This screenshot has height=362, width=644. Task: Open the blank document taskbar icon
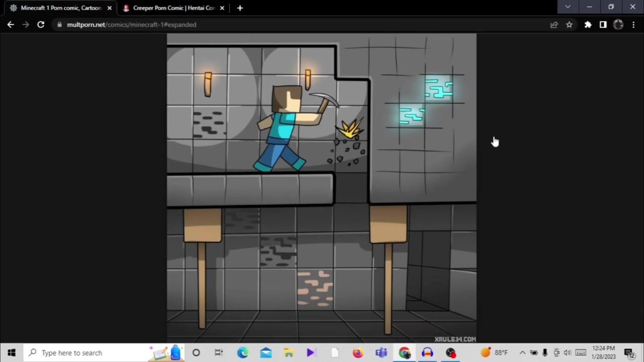[335, 352]
